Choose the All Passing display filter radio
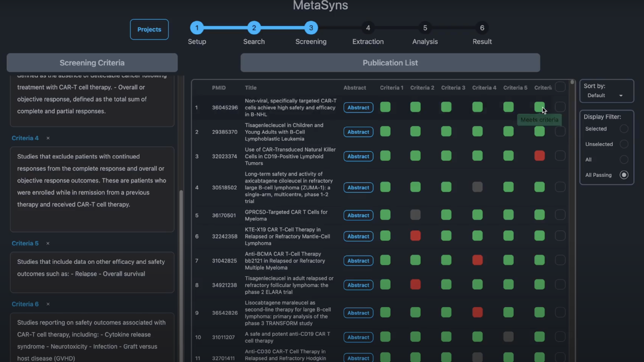The image size is (644, 362). point(624,175)
